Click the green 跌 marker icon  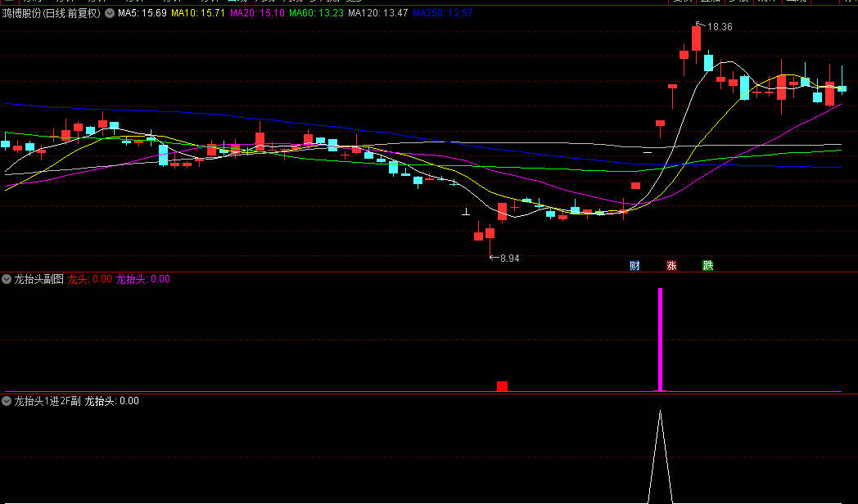pos(707,265)
